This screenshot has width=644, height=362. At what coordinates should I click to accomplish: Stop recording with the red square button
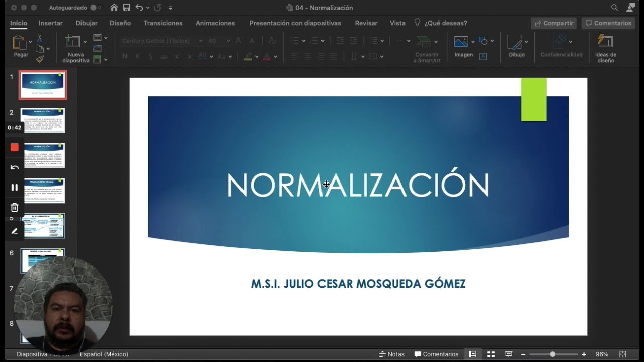point(15,147)
